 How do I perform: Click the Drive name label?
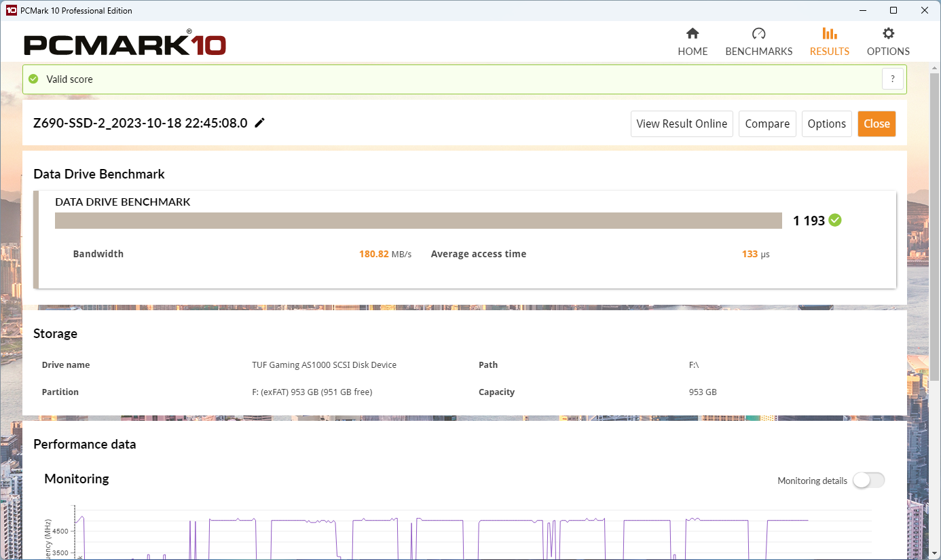(66, 365)
